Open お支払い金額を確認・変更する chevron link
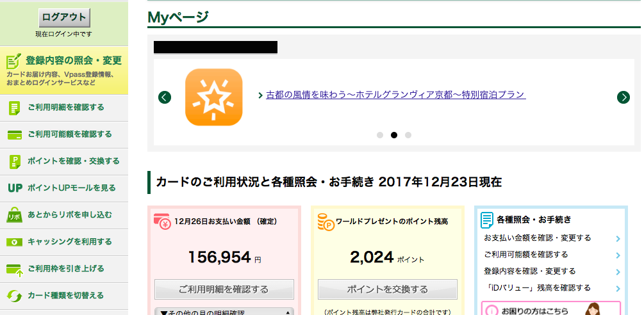The width and height of the screenshot is (644, 315). 617,238
